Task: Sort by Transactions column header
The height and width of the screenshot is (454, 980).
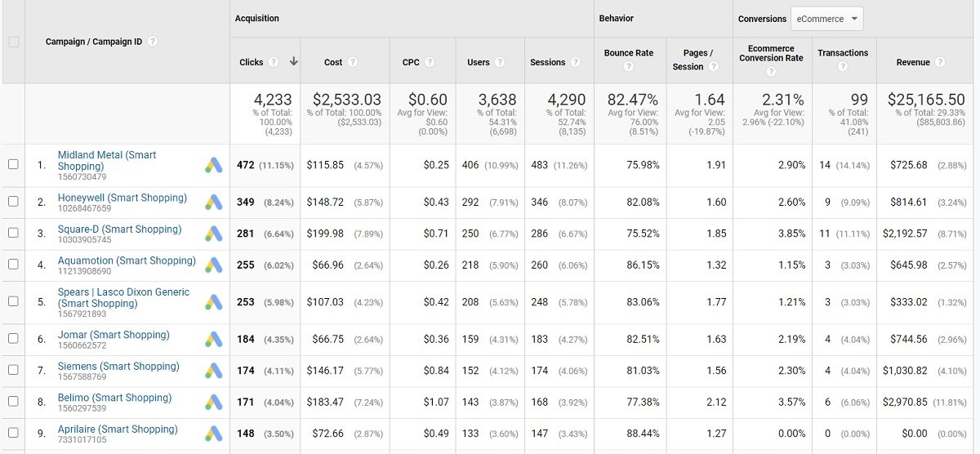Action: coord(843,53)
